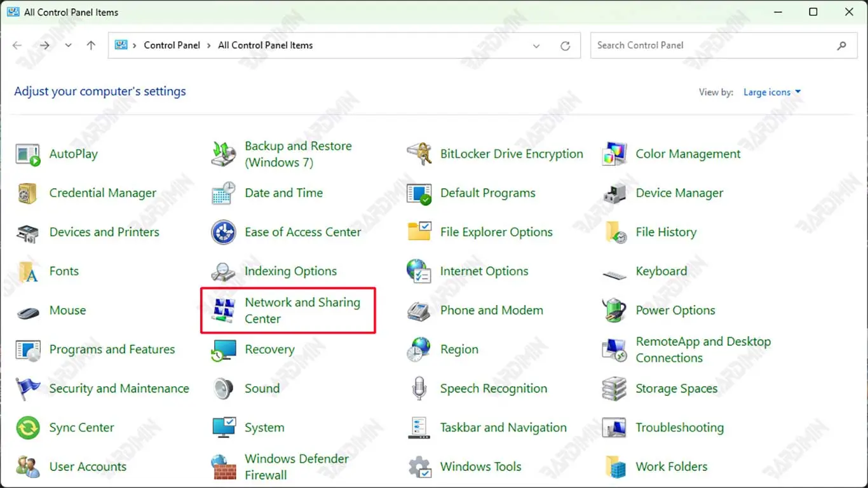Open the View by Large icons dropdown
Viewport: 868px width, 488px height.
(x=772, y=92)
